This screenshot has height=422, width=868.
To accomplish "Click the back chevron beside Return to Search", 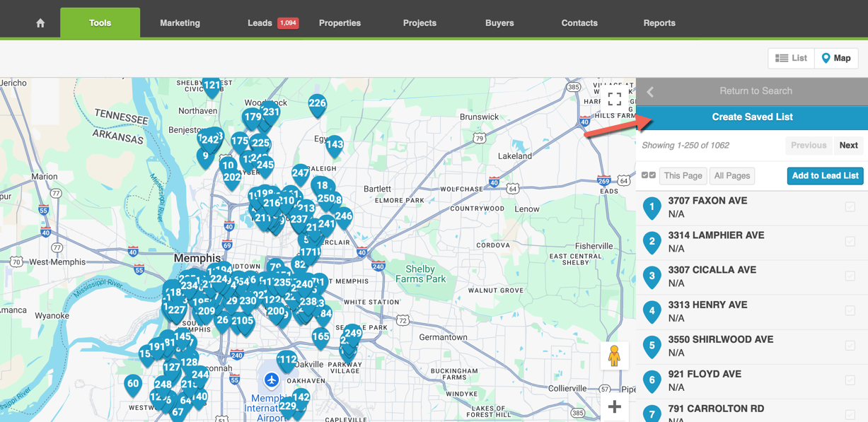I will pos(650,91).
